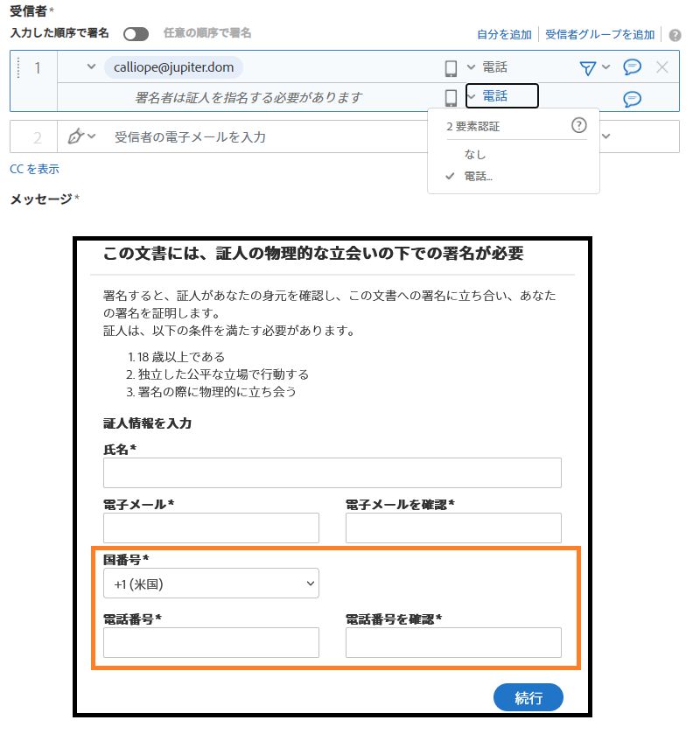
Task: Open the recipients help question mark icon
Action: [675, 35]
